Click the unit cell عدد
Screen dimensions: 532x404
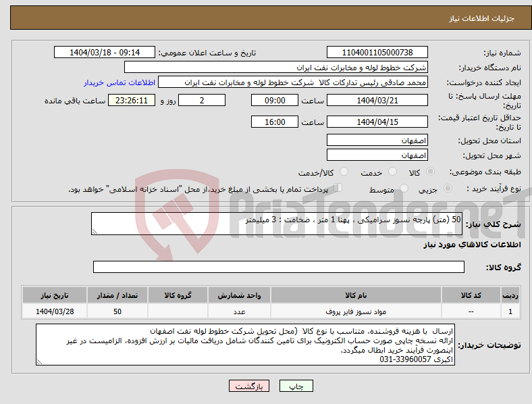click(239, 311)
